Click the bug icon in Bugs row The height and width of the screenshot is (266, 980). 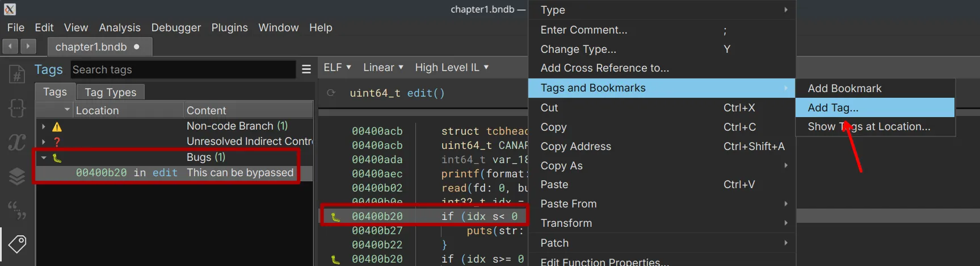(57, 158)
